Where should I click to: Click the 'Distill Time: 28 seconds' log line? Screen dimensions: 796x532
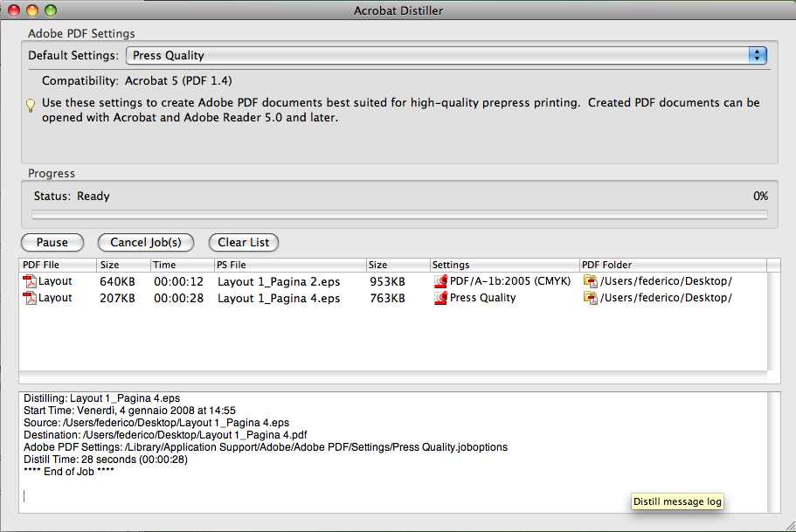(x=106, y=459)
